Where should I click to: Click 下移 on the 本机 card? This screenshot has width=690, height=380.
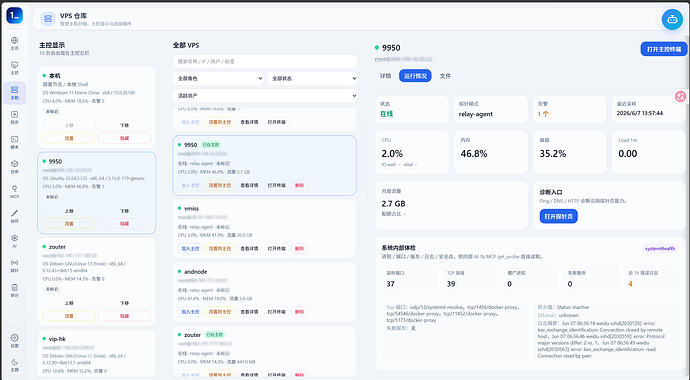[x=125, y=125]
